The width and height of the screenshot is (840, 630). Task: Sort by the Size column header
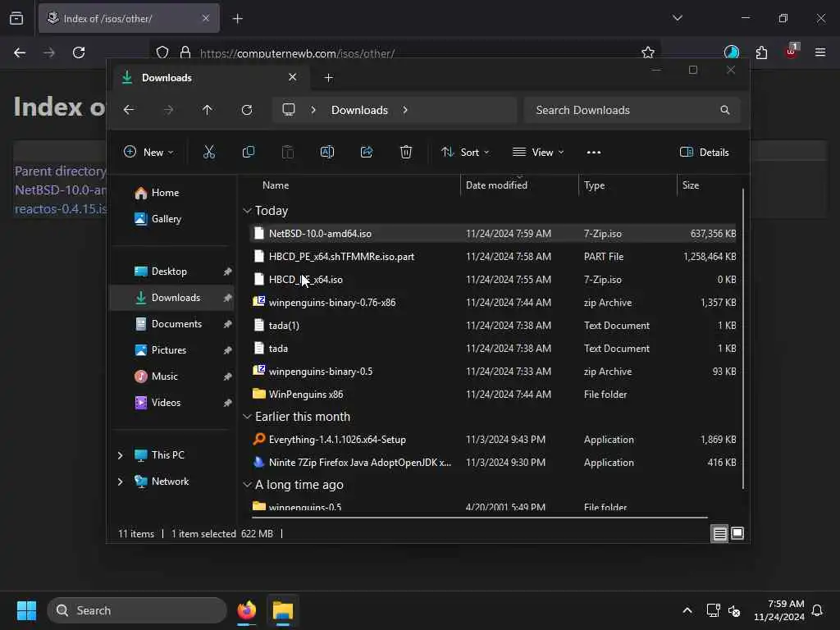[x=708, y=185]
